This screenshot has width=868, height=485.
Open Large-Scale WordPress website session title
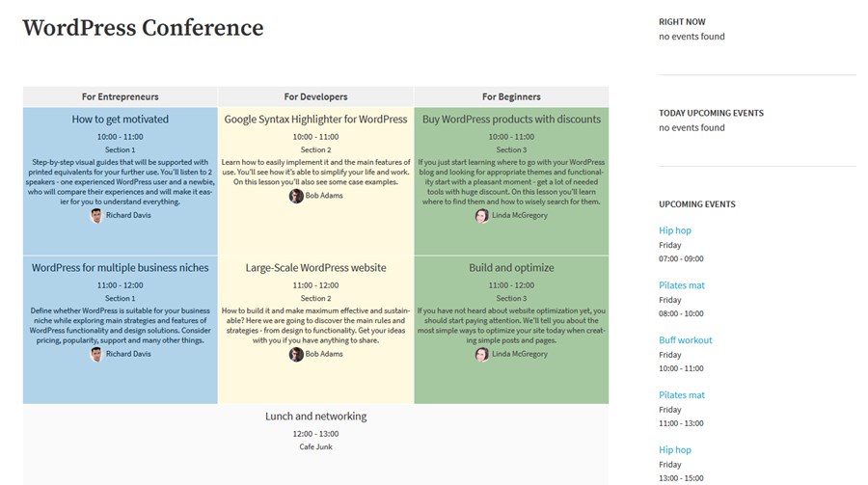(x=315, y=267)
